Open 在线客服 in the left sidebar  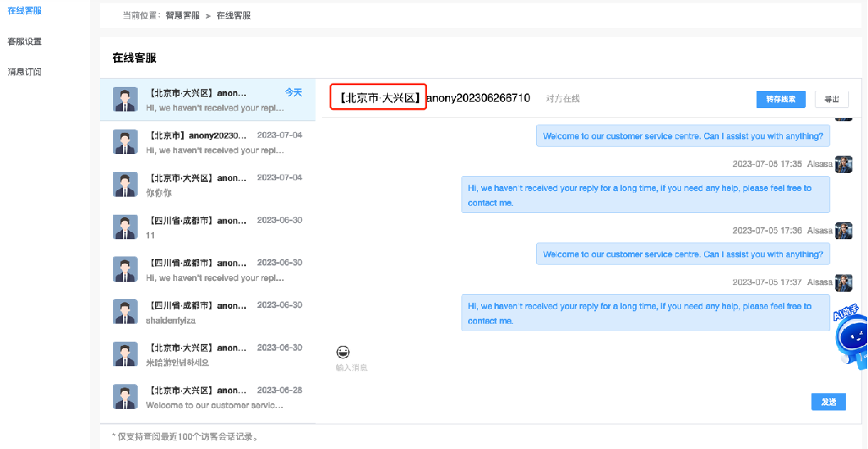[x=25, y=11]
